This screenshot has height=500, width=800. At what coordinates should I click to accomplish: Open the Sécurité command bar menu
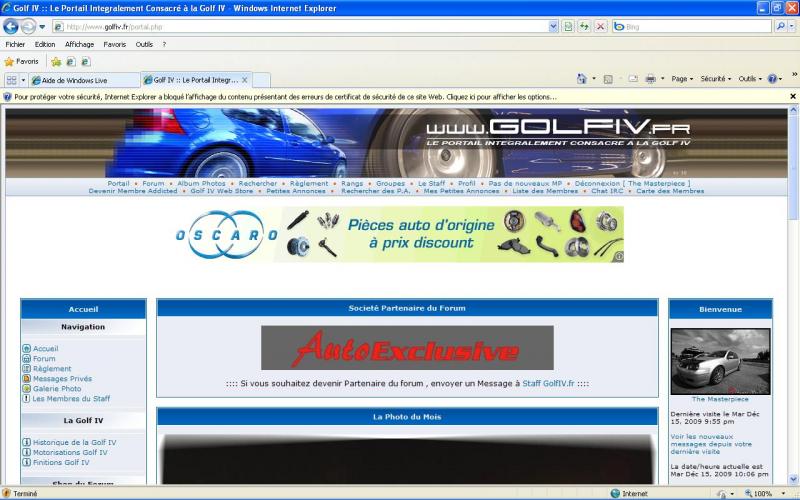(x=715, y=79)
